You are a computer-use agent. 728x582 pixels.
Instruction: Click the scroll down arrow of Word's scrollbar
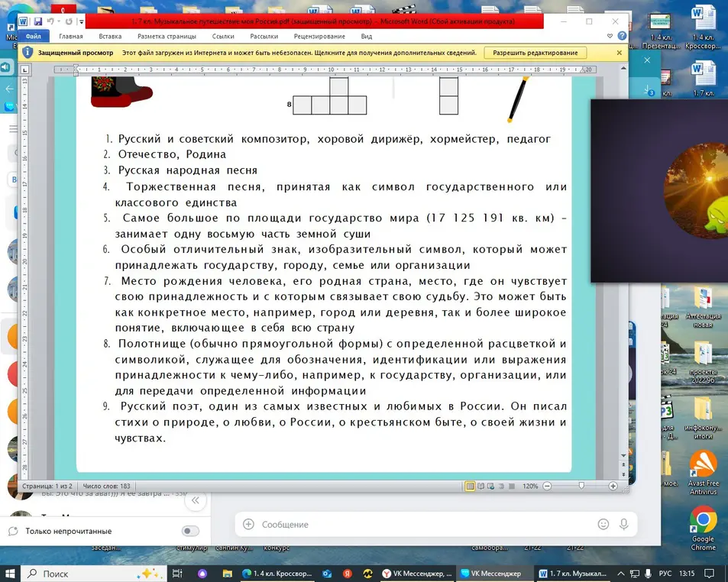click(623, 456)
